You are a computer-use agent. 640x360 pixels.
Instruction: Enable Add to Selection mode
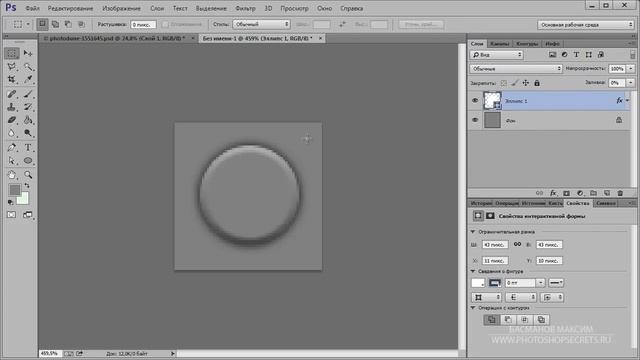[55, 24]
